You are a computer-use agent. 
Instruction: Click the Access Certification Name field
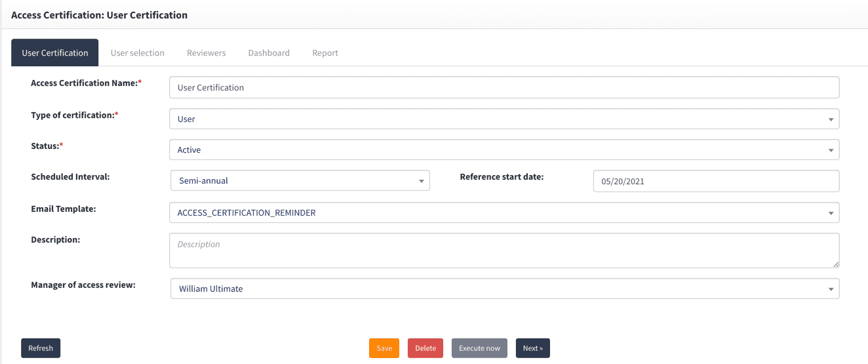503,87
